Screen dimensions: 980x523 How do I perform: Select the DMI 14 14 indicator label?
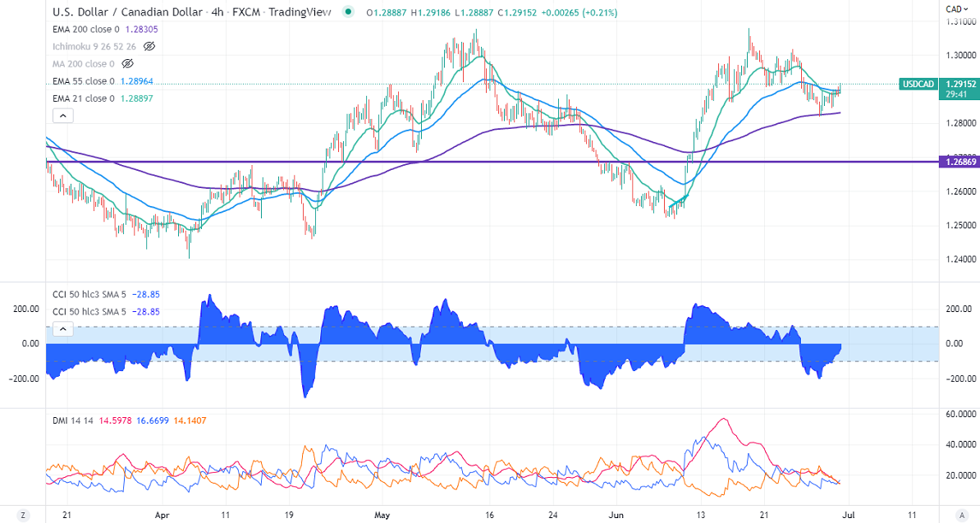click(x=73, y=420)
